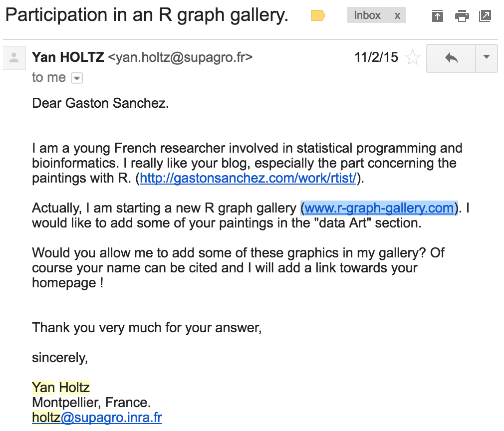Click the sender's avatar picture

pyautogui.click(x=14, y=58)
